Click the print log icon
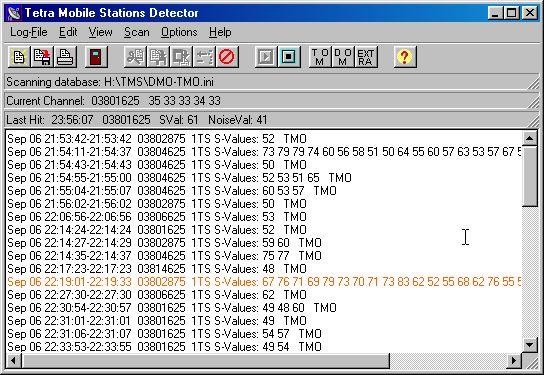This screenshot has width=544, height=375. (x=65, y=57)
